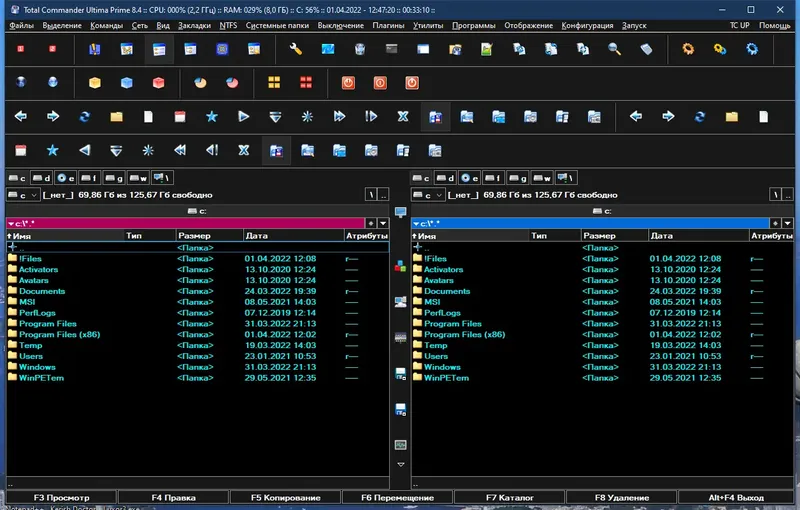Viewport: 800px width, 510px height.
Task: Click the double fast-forward arrows icon
Action: tap(339, 117)
